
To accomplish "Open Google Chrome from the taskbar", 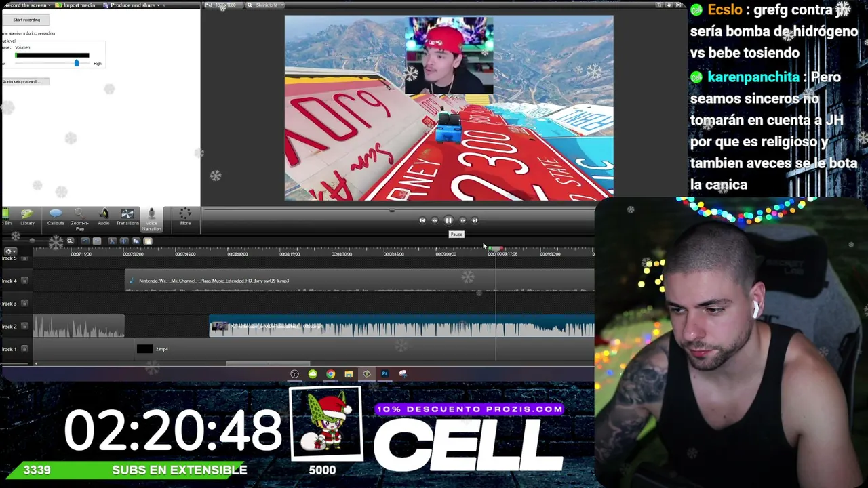I will click(x=330, y=374).
